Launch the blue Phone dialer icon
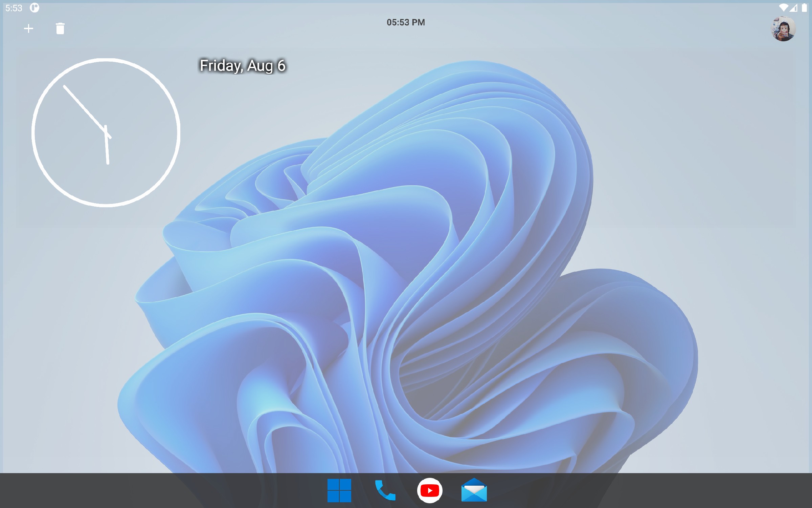Image resolution: width=812 pixels, height=508 pixels. coord(385,490)
